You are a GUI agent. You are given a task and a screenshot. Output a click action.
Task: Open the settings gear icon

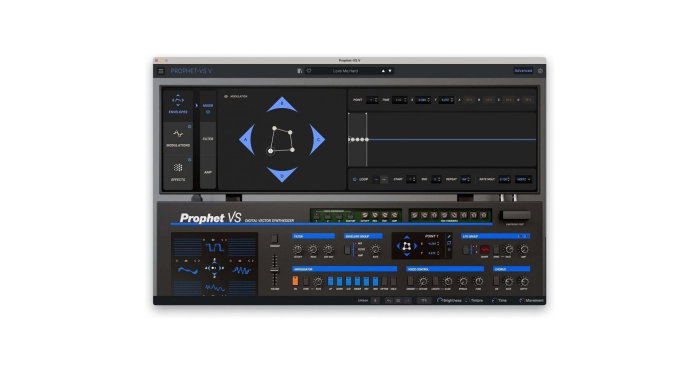(540, 71)
